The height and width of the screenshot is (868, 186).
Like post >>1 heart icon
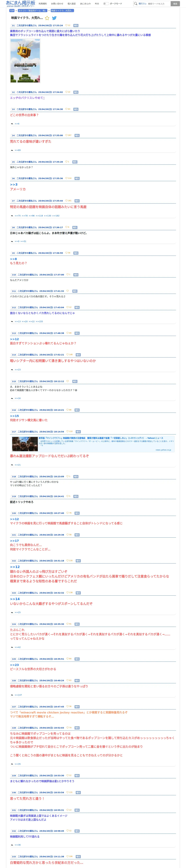tap(66, 25)
